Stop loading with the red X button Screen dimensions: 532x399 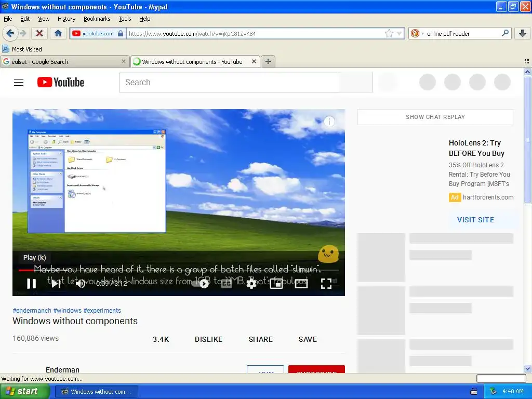[39, 33]
